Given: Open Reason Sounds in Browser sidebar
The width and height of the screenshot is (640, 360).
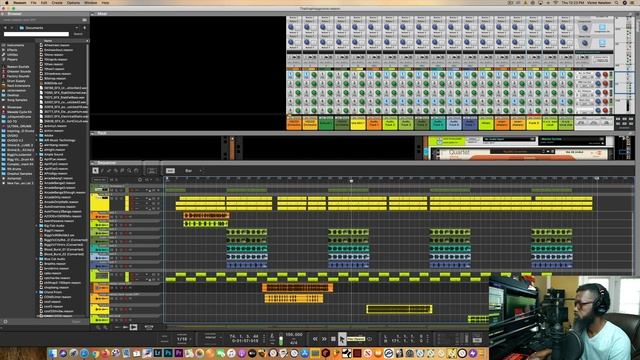Looking at the screenshot, I should tap(18, 67).
